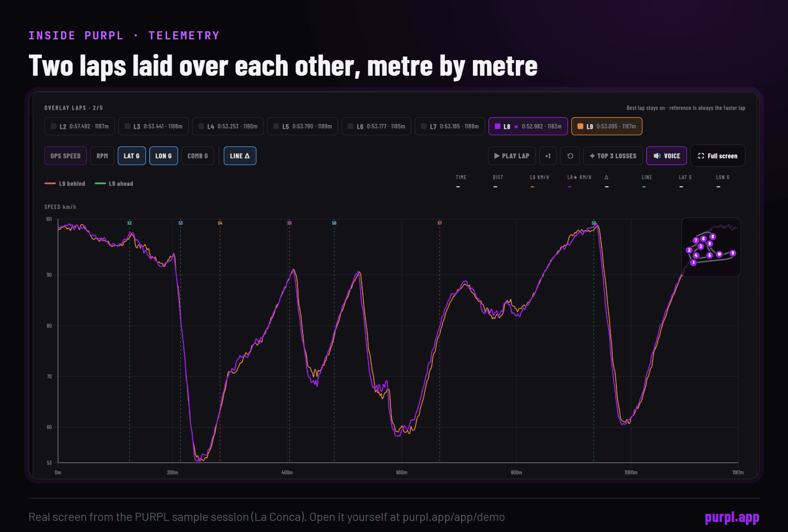Select corner 5 on track map
This screenshot has height=532, width=788.
tap(710, 255)
